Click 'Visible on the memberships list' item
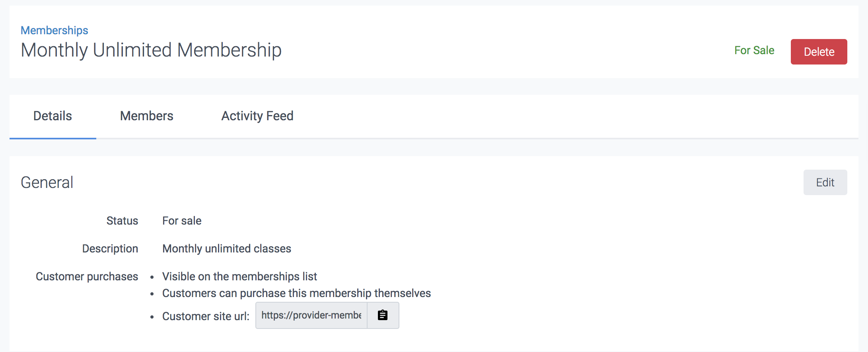Viewport: 868px width, 352px height. pos(239,276)
